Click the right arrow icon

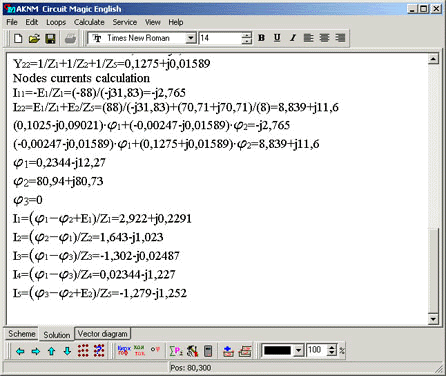36,351
